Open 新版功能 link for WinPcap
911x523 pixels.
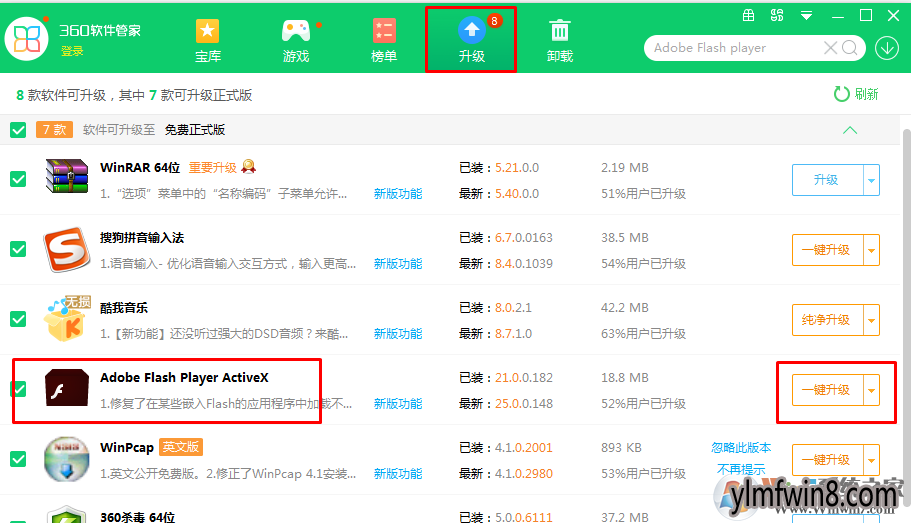[x=398, y=474]
